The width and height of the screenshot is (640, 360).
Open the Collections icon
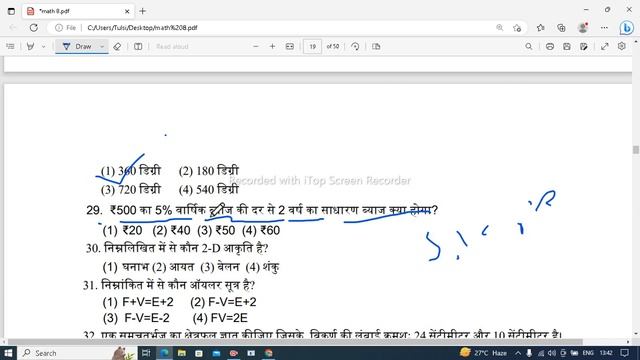point(562,28)
